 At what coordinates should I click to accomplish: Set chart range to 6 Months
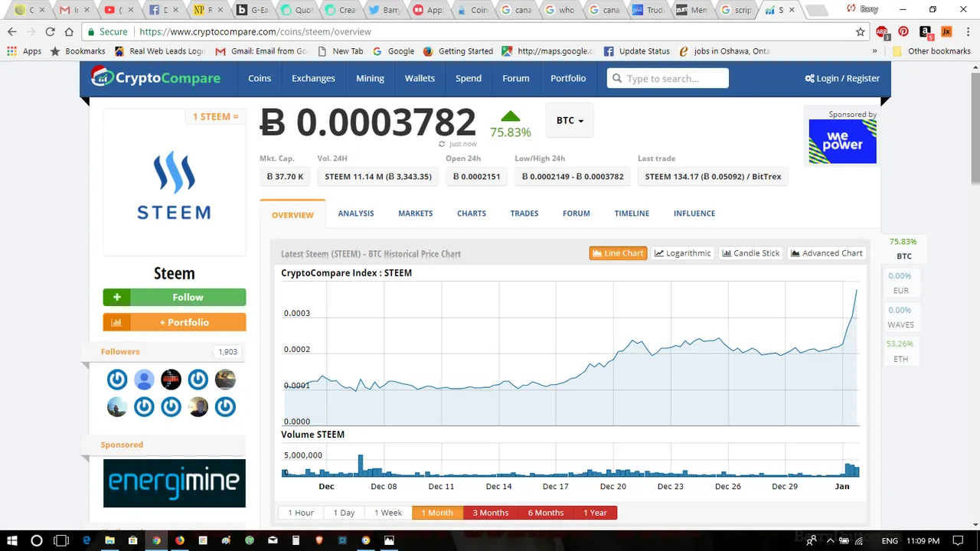click(x=545, y=513)
